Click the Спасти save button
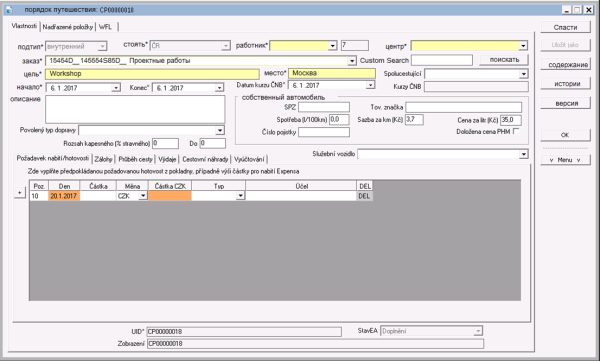The image size is (600, 361). pyautogui.click(x=566, y=28)
